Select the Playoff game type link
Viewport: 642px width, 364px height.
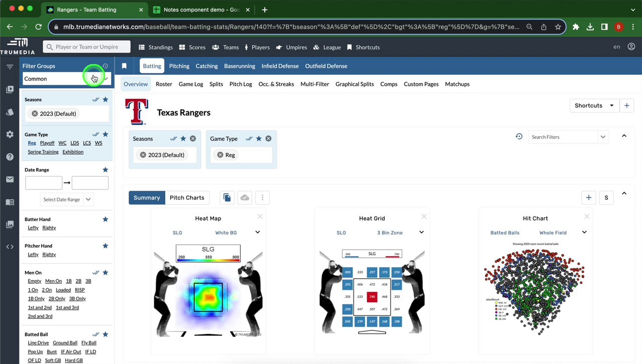47,143
